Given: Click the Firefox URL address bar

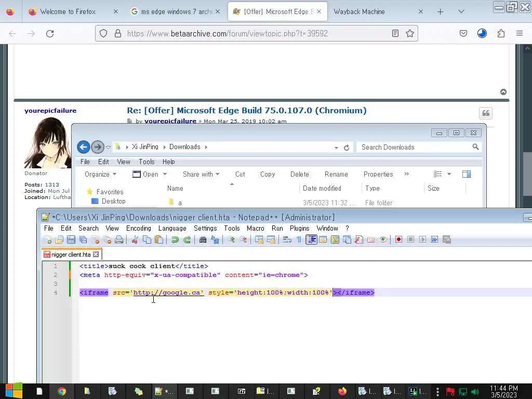Looking at the screenshot, I should tap(257, 33).
